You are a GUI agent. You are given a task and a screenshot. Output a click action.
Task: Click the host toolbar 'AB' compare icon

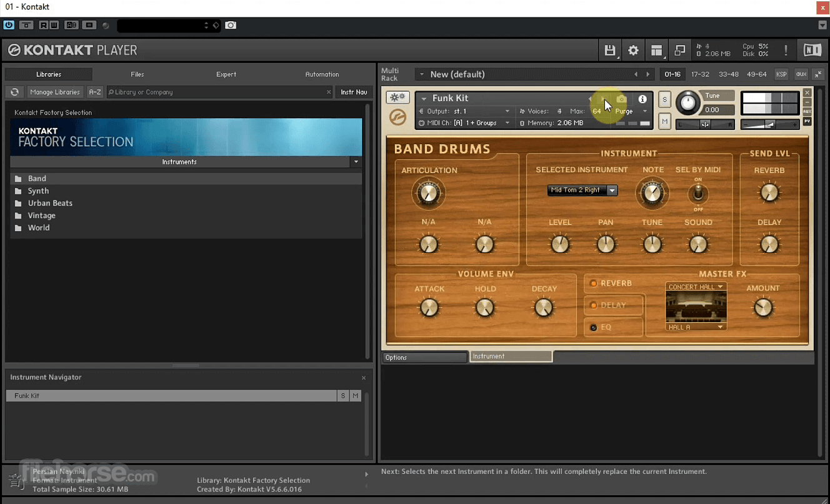(72, 25)
